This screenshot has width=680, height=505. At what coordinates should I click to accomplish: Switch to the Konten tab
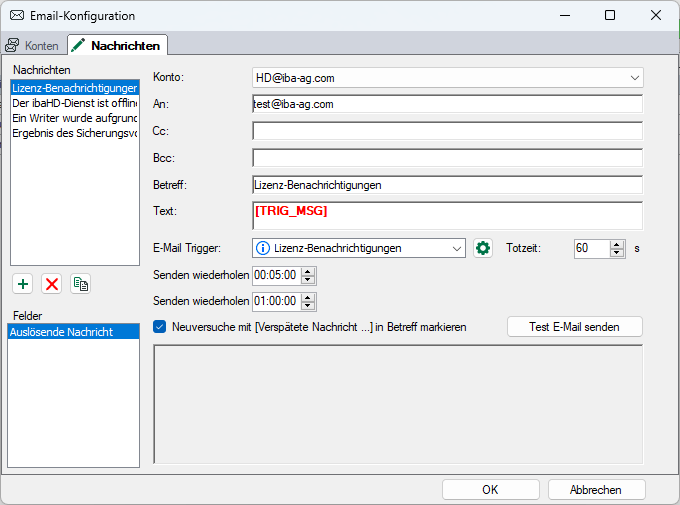32,46
